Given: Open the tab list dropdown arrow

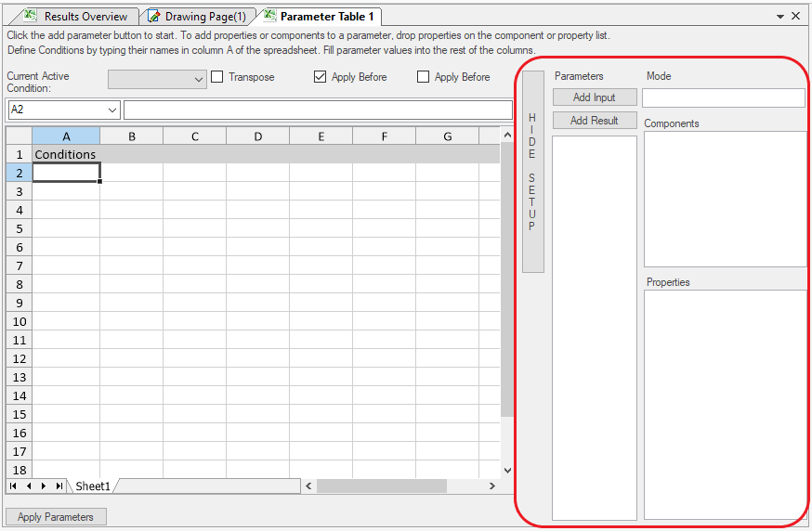Looking at the screenshot, I should [780, 17].
